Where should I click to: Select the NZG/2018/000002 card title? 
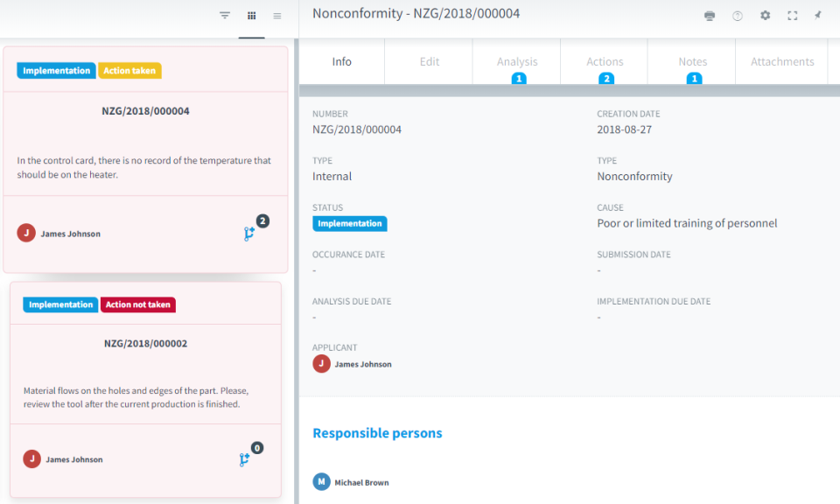point(145,344)
